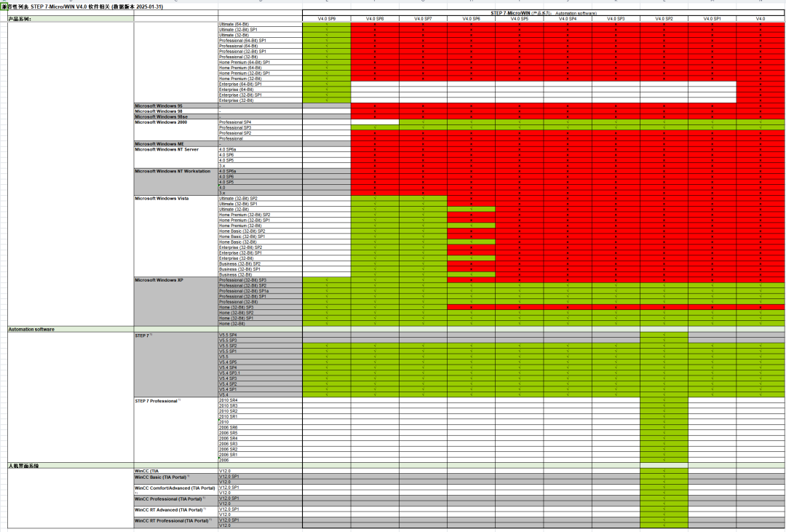The image size is (786, 532).
Task: Select the Professional (32-Bit) SP3 cell
Action: coord(260,279)
